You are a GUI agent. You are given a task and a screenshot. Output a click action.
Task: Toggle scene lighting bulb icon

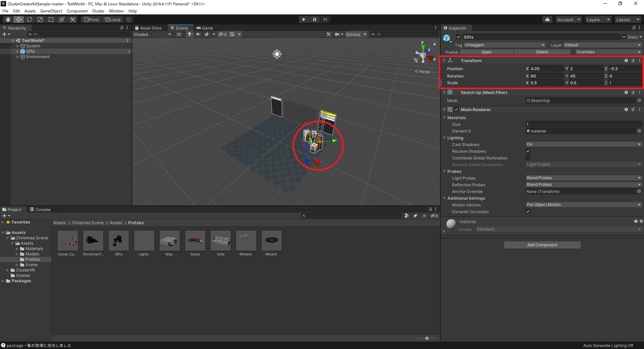(x=189, y=34)
